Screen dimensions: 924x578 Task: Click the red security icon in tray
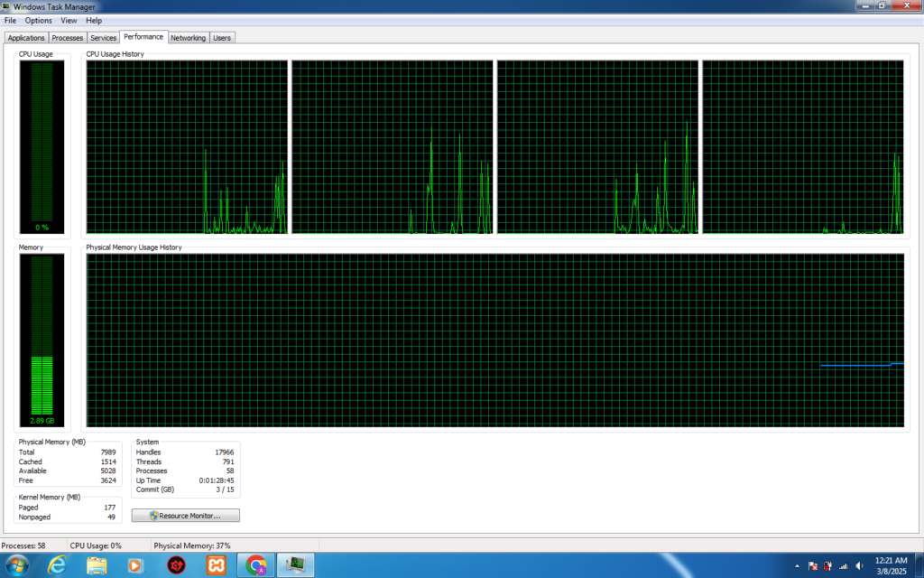pos(828,566)
